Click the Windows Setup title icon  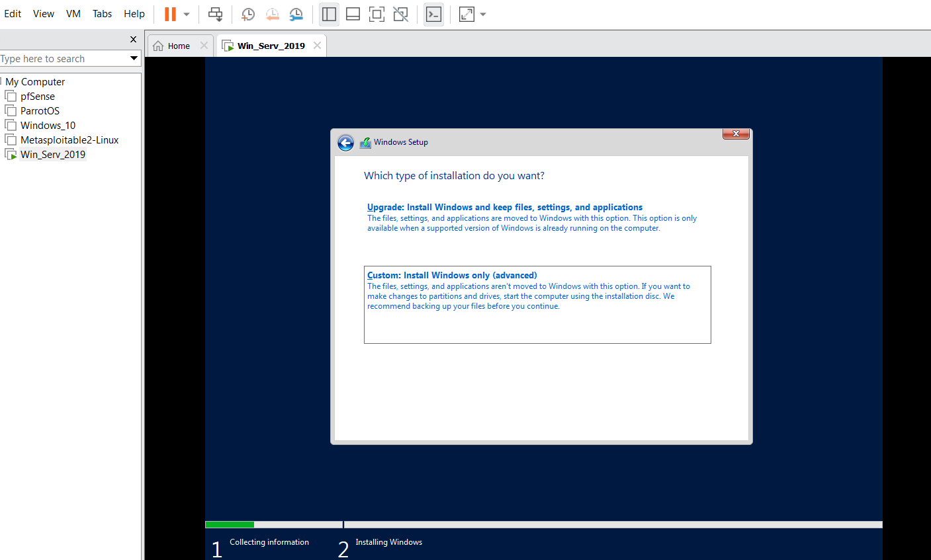pos(365,142)
